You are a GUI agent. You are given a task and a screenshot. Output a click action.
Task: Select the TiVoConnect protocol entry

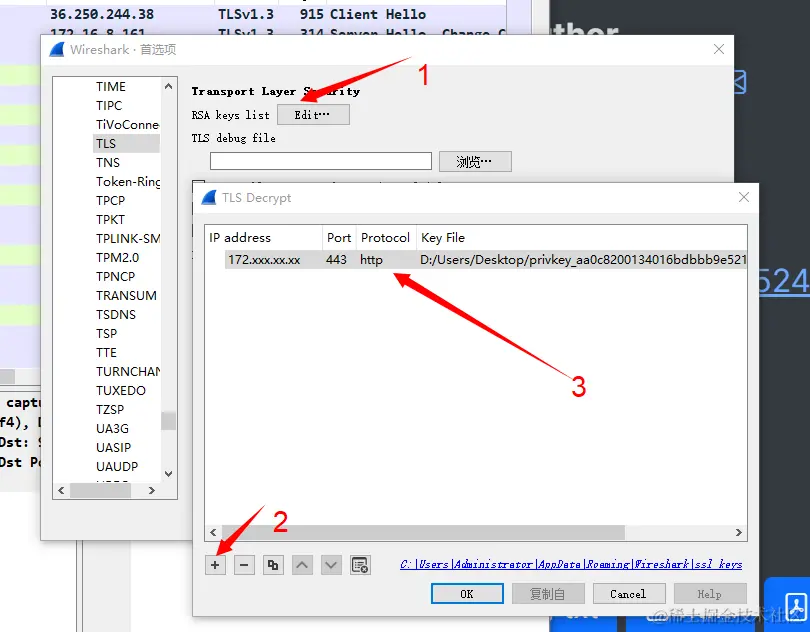tap(127, 125)
